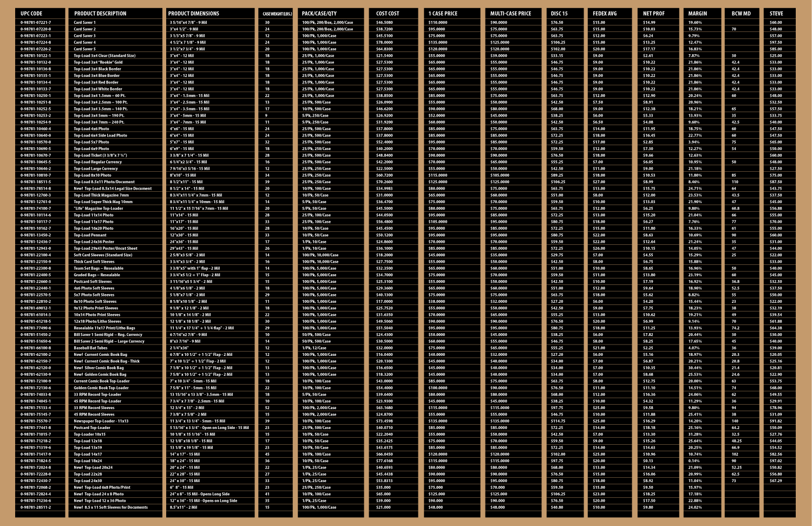Click UPC code 0-98781-07221-7
812x526 pixels.
(36, 23)
